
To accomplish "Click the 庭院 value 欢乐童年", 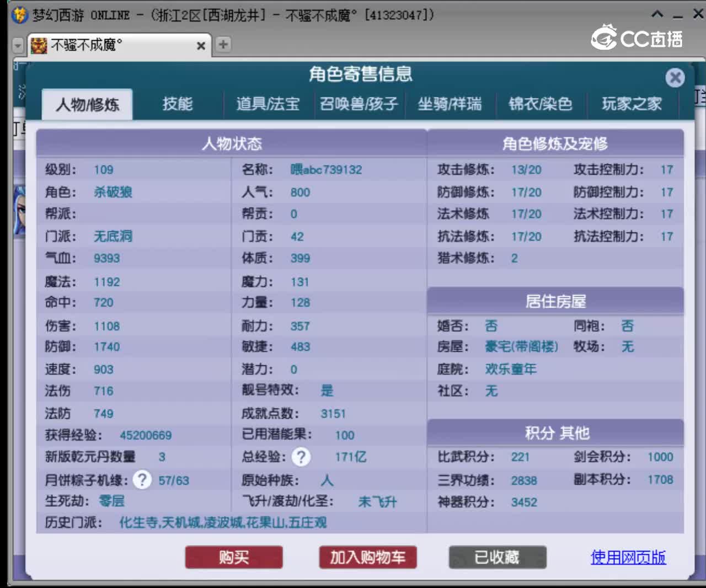I will [x=511, y=368].
